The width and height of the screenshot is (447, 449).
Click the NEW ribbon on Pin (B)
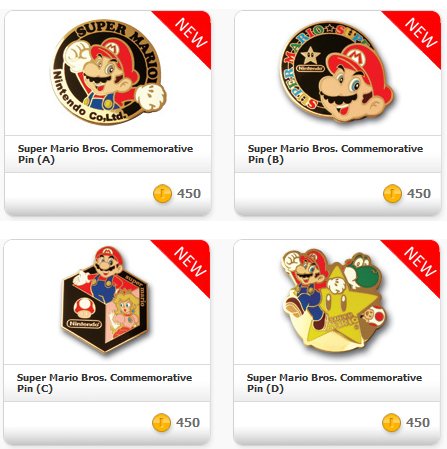pyautogui.click(x=420, y=34)
